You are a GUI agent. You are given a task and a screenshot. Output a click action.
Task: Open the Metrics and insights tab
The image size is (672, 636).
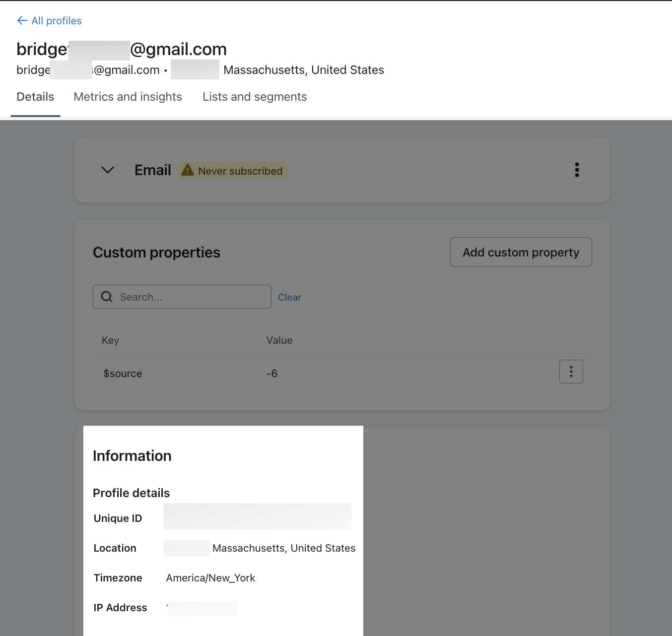click(x=128, y=97)
